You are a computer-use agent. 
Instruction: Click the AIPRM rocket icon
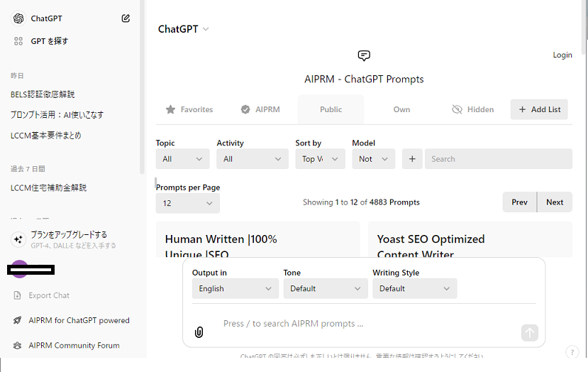click(17, 320)
